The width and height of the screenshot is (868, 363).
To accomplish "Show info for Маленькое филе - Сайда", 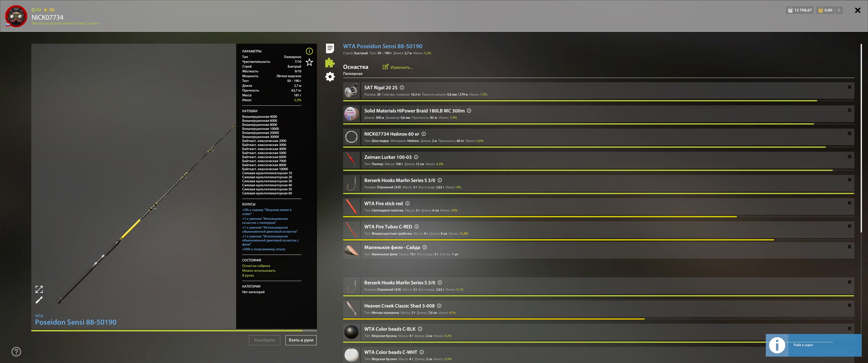I will pyautogui.click(x=425, y=247).
